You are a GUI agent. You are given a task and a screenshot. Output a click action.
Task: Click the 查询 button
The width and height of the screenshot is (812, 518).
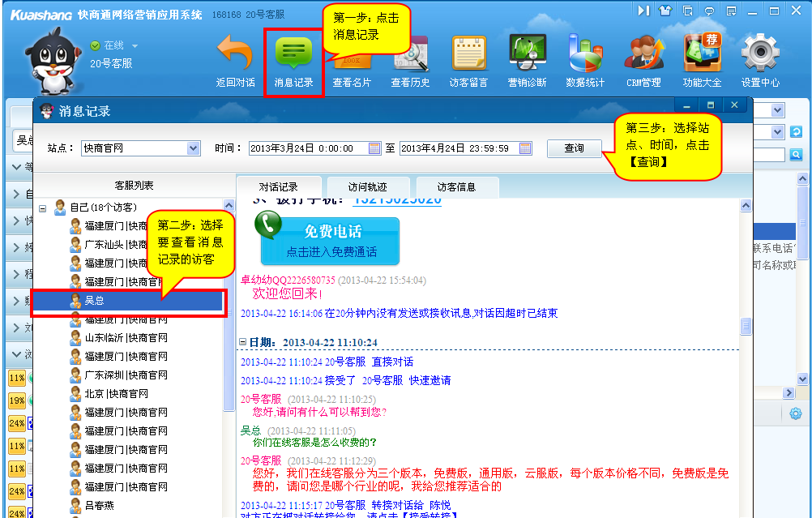pos(574,148)
